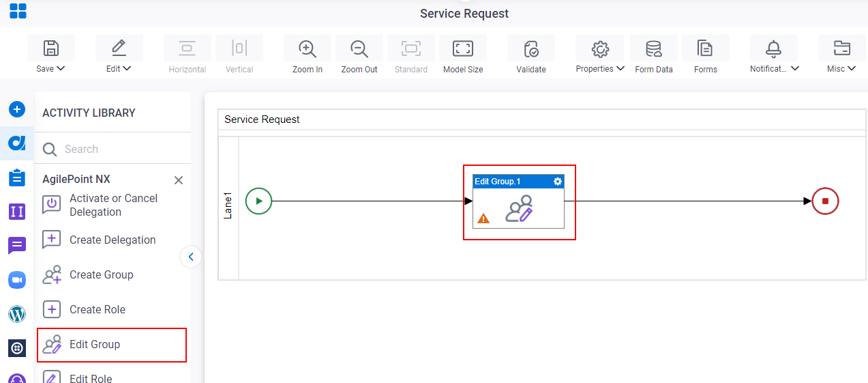Open the Forms toolbar item
This screenshot has width=868, height=383.
[x=705, y=48]
